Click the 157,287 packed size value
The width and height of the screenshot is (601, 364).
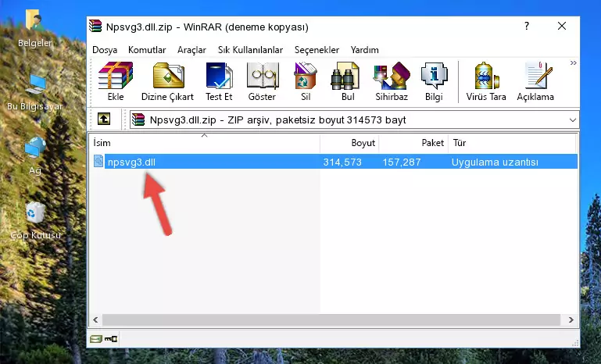point(402,162)
